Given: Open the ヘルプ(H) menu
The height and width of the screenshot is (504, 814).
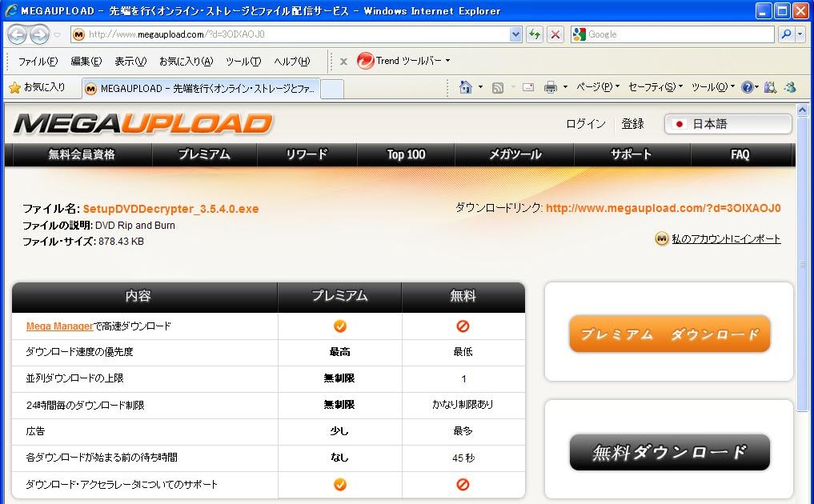Looking at the screenshot, I should coord(292,62).
